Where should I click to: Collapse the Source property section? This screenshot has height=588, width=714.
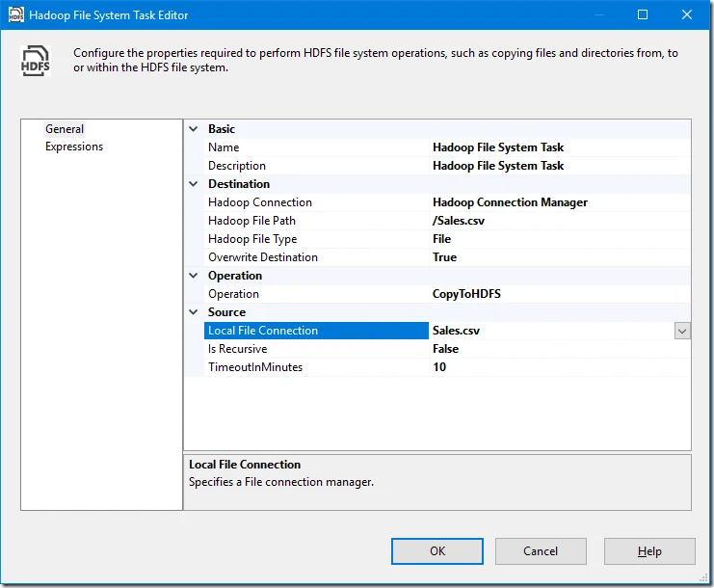194,312
